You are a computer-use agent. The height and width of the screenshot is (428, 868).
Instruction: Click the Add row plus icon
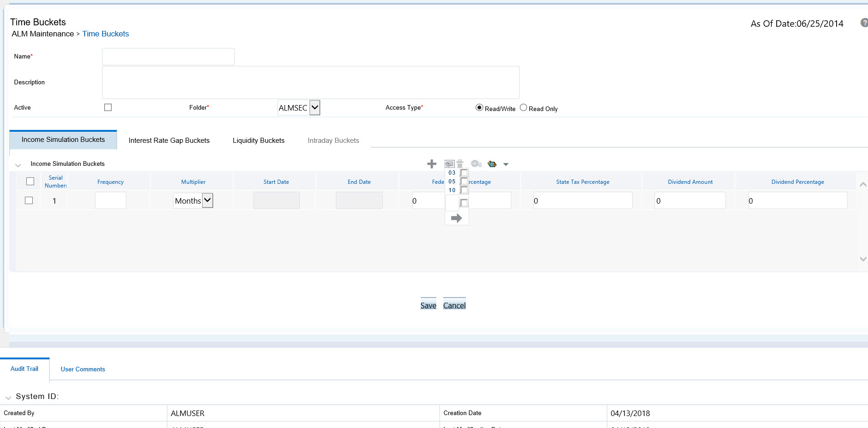point(432,164)
